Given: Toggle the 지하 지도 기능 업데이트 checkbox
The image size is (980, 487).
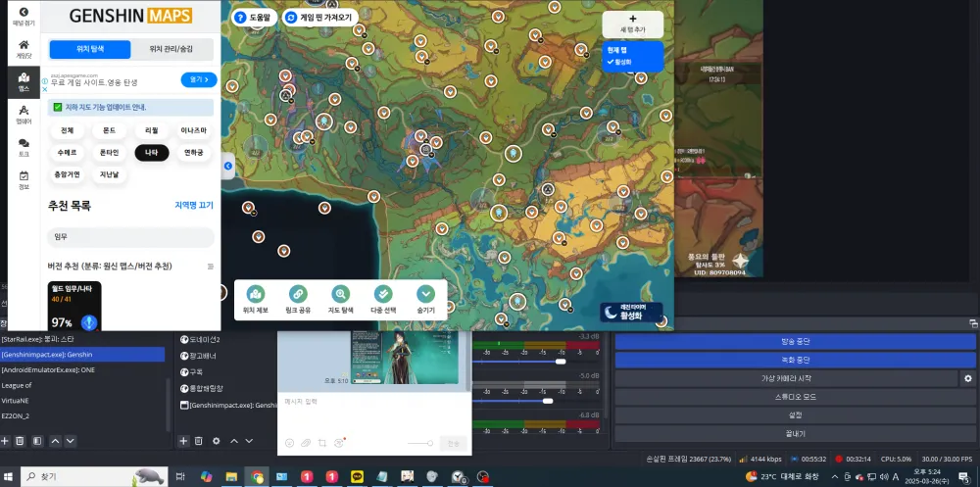Looking at the screenshot, I should [58, 107].
